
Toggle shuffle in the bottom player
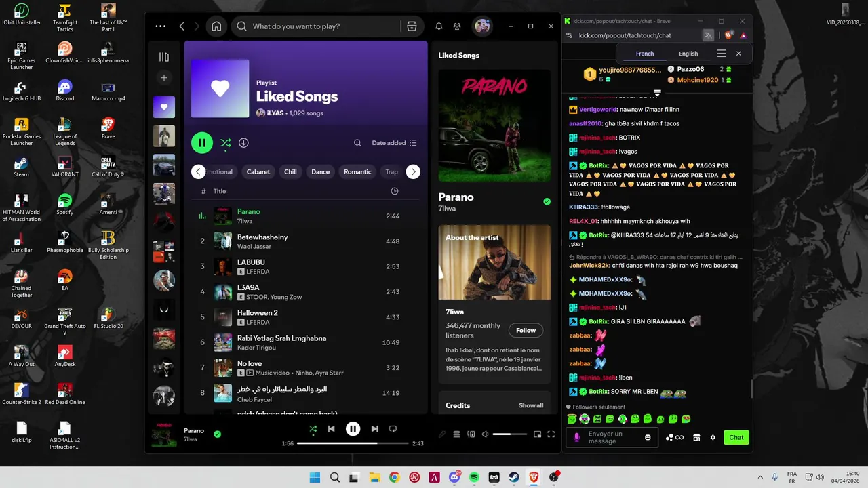pos(313,429)
